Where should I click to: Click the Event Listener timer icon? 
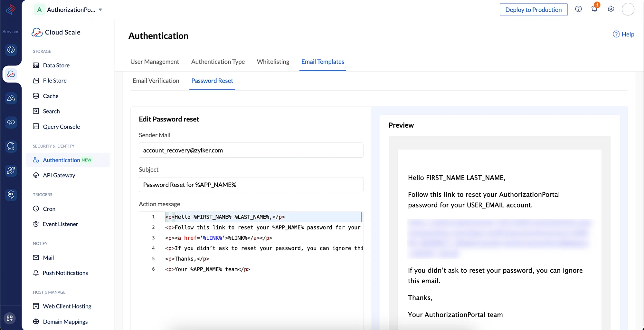click(x=36, y=224)
